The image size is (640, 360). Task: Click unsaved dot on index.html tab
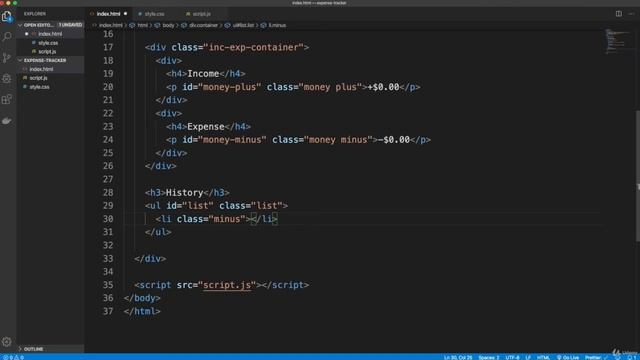[125, 13]
